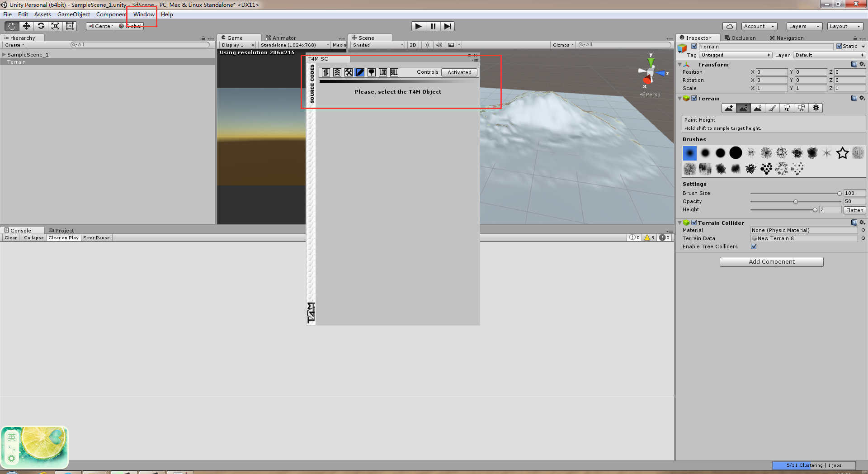Open T4M LOD icon
868x474 pixels.
pyautogui.click(x=383, y=72)
